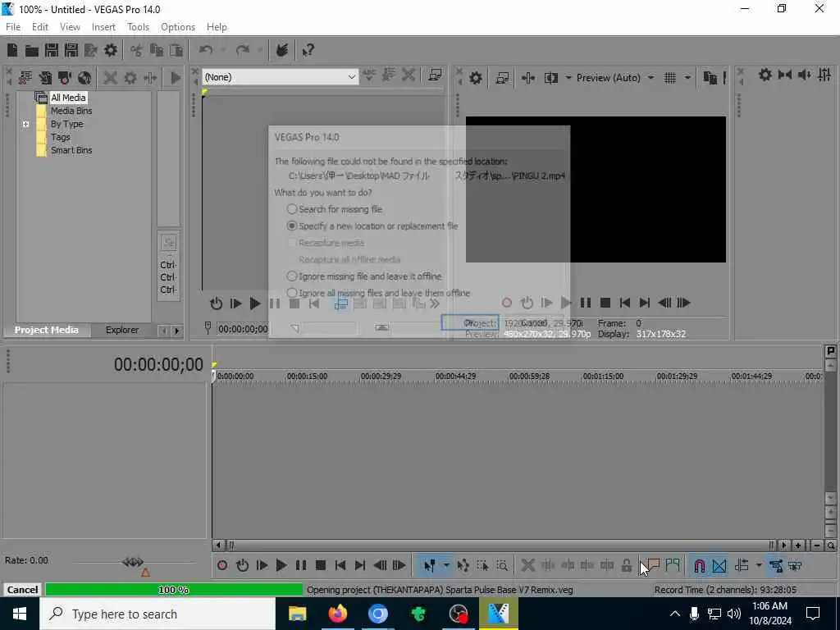Pause the video preview playback
The width and height of the screenshot is (840, 630).
[586, 303]
